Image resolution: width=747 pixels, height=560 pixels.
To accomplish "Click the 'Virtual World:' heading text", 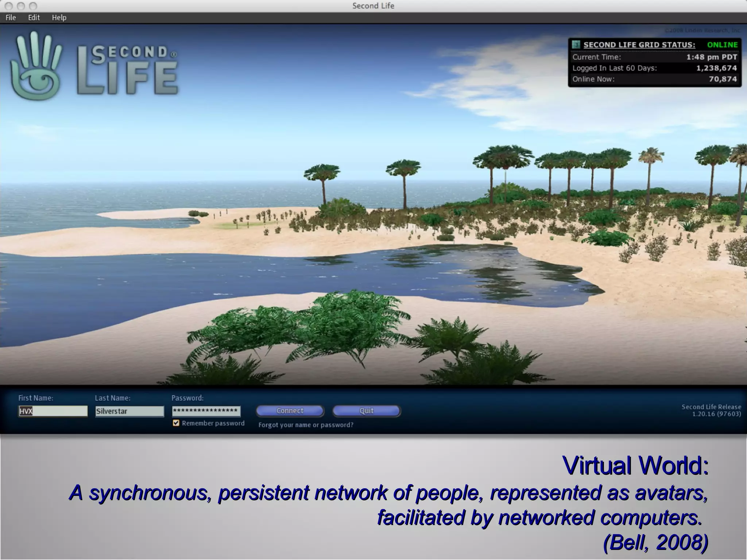I will (635, 465).
